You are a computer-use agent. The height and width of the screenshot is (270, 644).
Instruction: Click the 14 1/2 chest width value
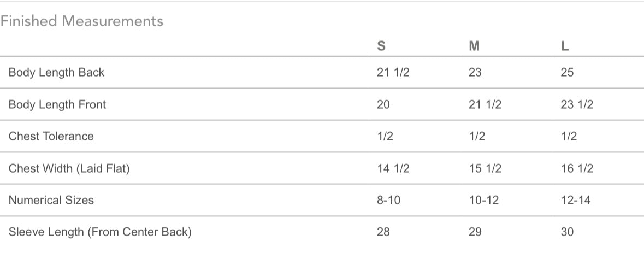393,168
